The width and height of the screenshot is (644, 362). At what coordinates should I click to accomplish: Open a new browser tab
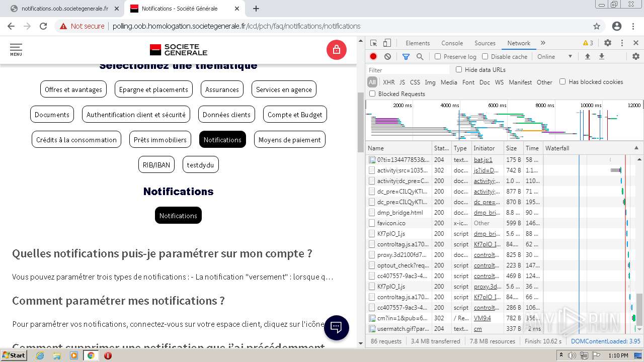click(x=256, y=9)
